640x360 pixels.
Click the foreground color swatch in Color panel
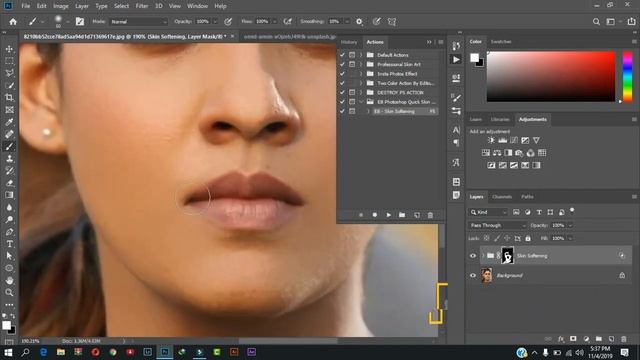pyautogui.click(x=474, y=58)
